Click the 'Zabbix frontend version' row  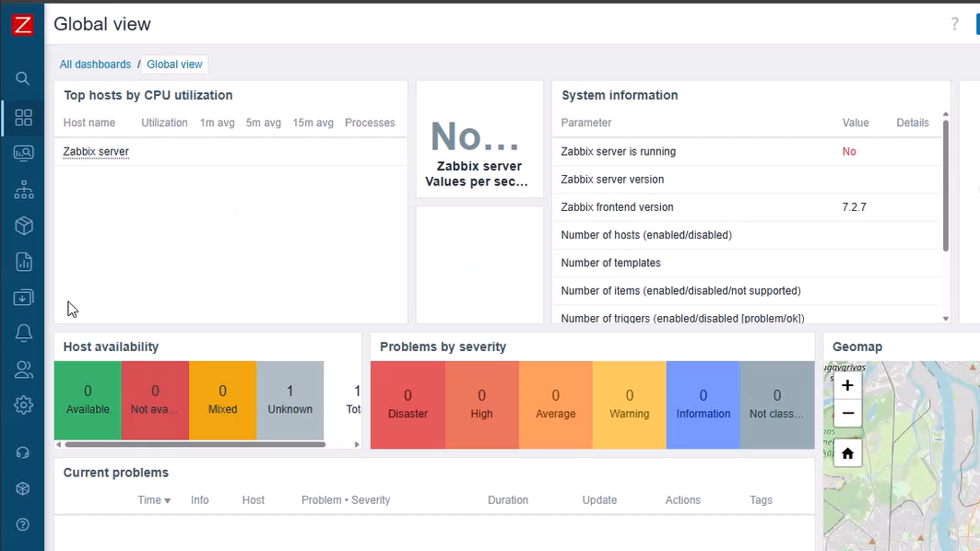[746, 207]
